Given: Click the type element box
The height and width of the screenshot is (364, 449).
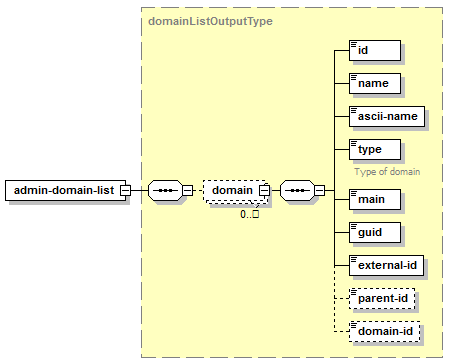Looking at the screenshot, I should tap(375, 150).
